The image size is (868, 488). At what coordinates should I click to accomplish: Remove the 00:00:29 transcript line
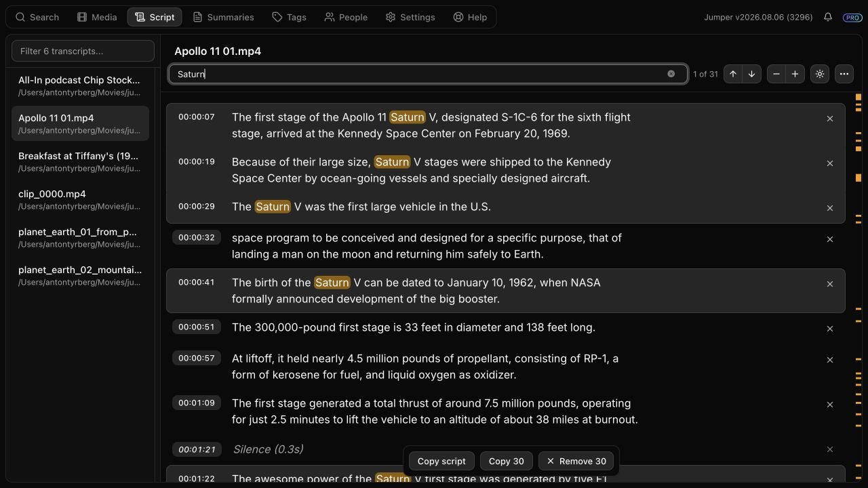click(830, 208)
